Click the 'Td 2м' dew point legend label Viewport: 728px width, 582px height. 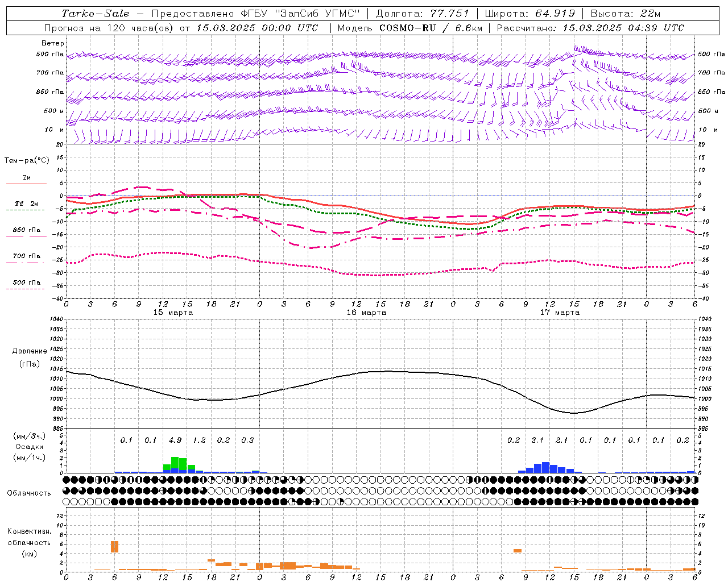coord(26,203)
